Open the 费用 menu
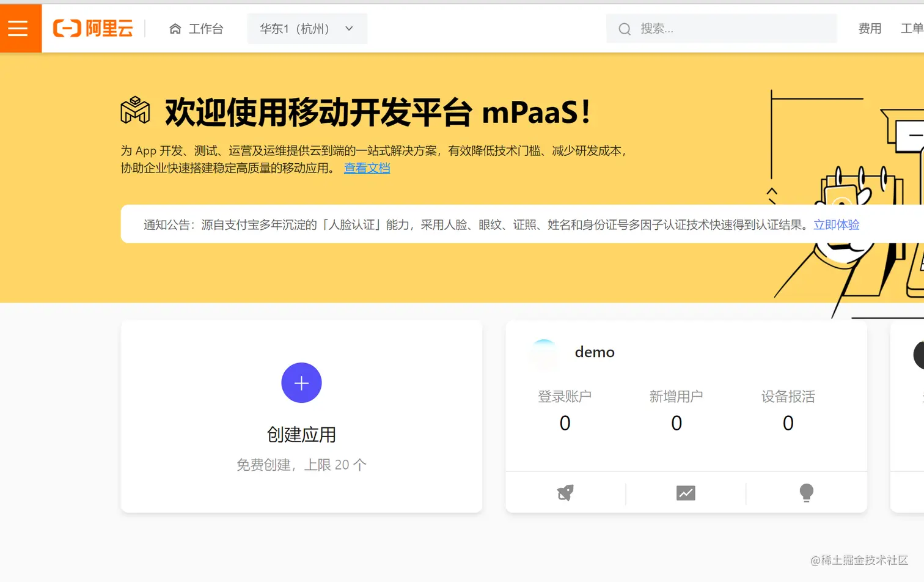 point(870,29)
